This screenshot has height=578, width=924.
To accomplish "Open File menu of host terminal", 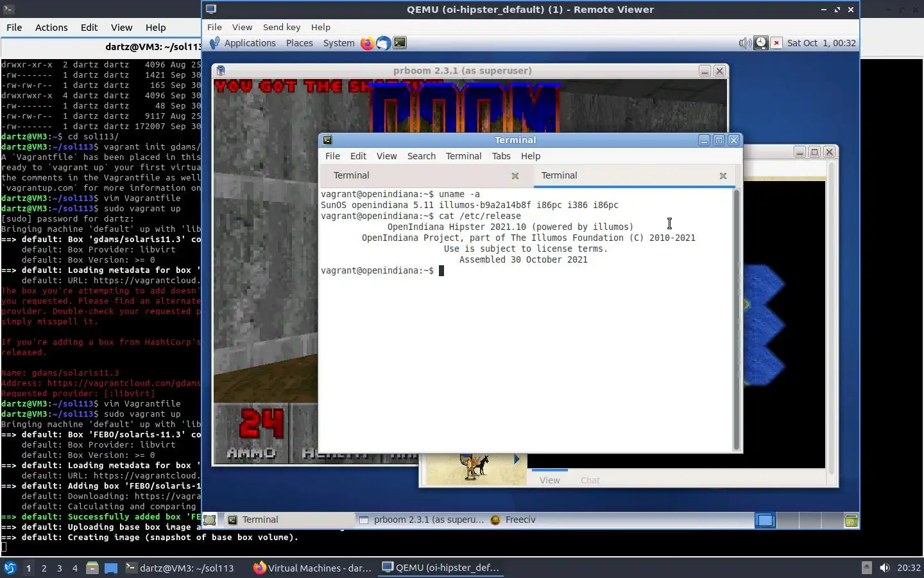I will 14,28.
